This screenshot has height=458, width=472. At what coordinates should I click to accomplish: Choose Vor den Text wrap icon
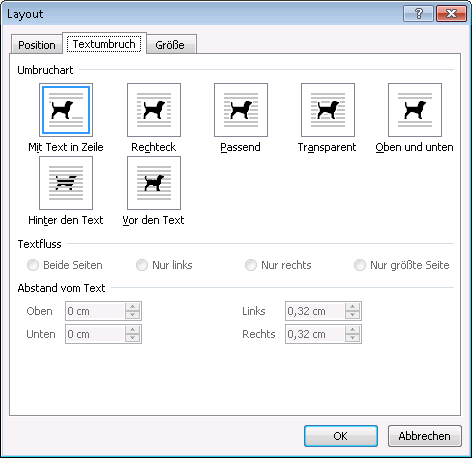154,183
